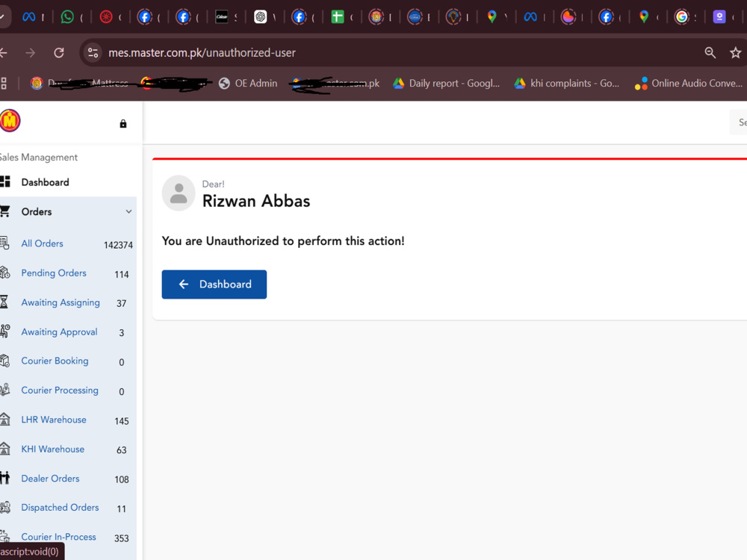Click the Awaiting Approval icon

(4, 332)
